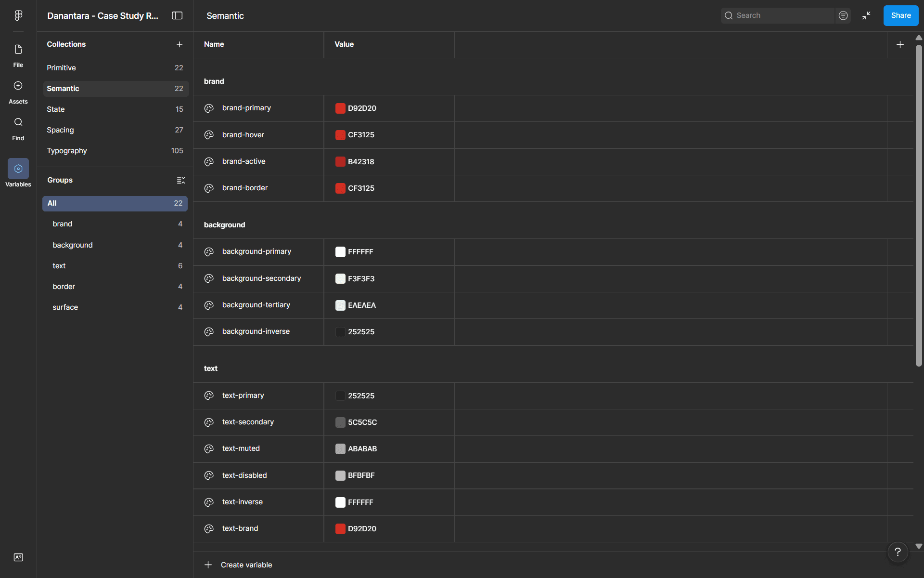Image resolution: width=924 pixels, height=578 pixels.
Task: Open the Find panel icon
Action: coord(18,122)
